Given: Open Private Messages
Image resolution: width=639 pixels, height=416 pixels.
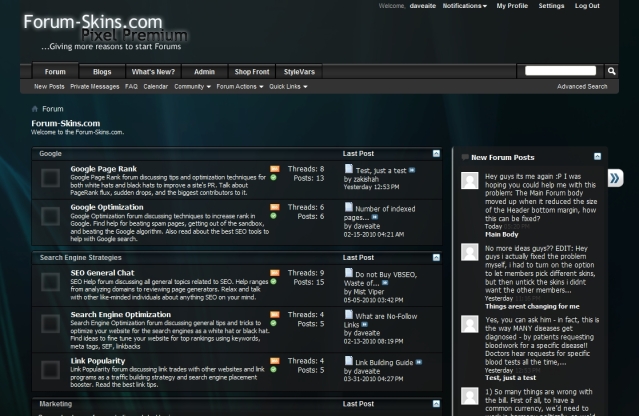Looking at the screenshot, I should click(x=95, y=86).
